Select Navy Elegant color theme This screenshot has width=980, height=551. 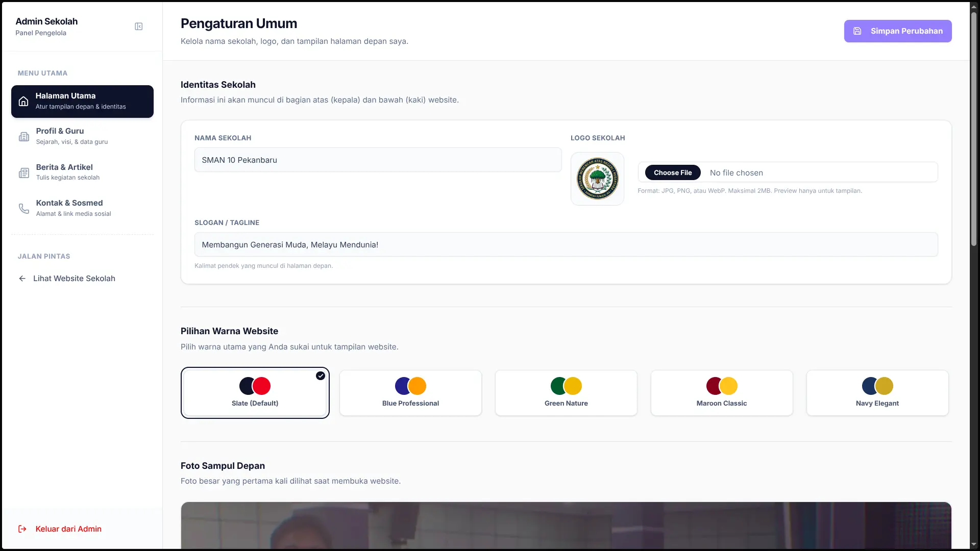click(877, 393)
